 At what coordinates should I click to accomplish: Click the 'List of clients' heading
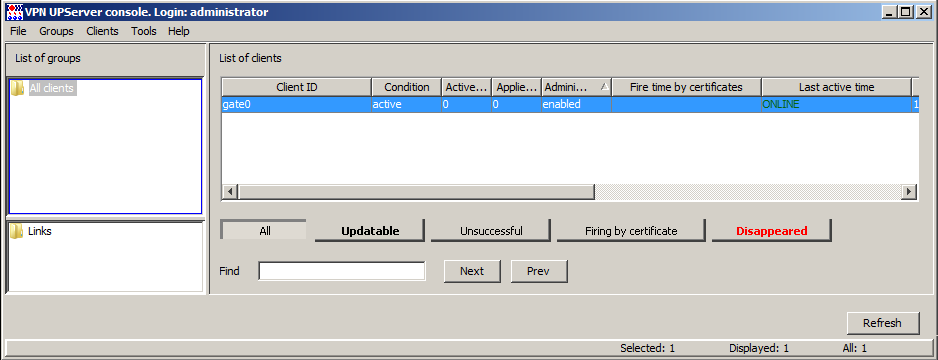(x=250, y=59)
